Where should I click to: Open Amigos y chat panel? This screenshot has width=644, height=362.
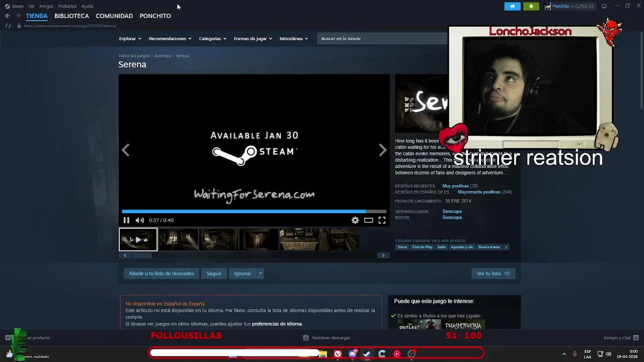[x=621, y=338]
